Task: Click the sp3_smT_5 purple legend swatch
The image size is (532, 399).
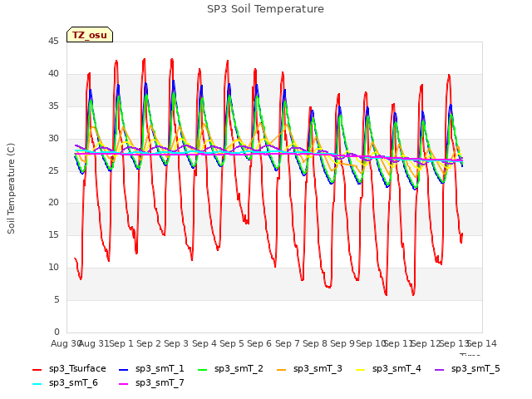Action: (440, 369)
